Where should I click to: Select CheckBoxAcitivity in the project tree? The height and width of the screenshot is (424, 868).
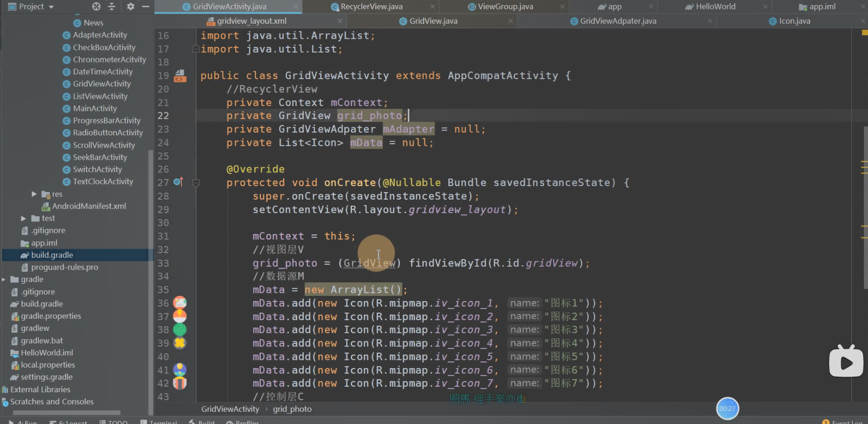104,47
